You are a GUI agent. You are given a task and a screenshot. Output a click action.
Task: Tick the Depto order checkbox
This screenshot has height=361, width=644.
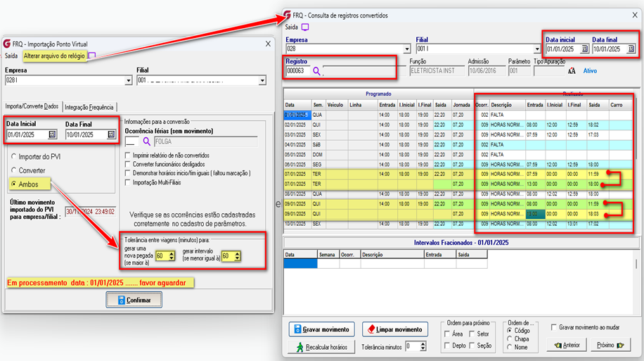click(447, 346)
